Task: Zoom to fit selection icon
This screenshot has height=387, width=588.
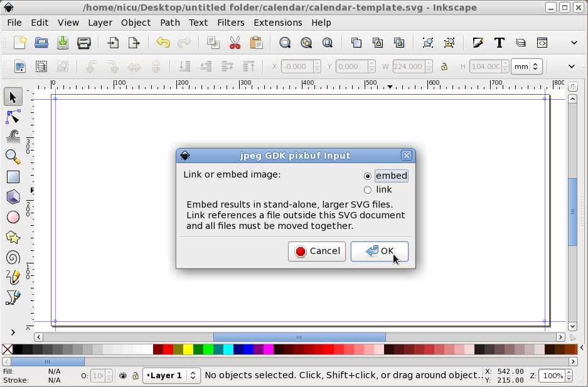Action: click(x=285, y=43)
